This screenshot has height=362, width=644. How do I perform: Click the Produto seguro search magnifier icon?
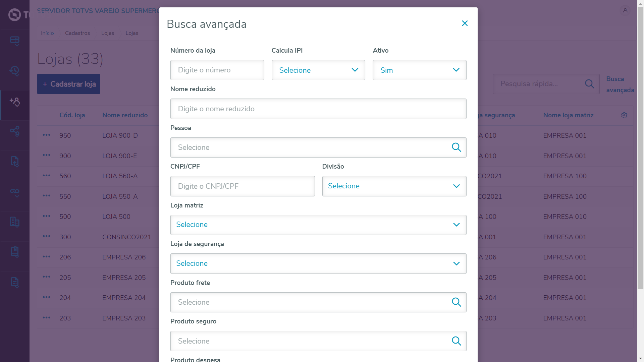pos(456,341)
